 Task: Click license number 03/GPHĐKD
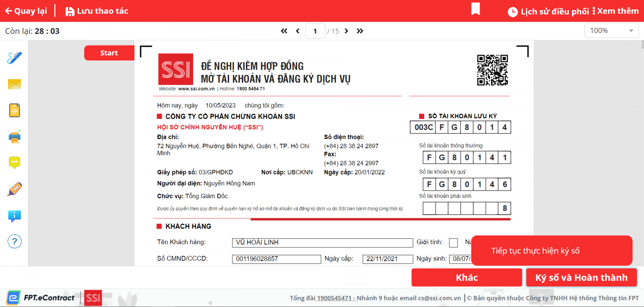[216, 172]
